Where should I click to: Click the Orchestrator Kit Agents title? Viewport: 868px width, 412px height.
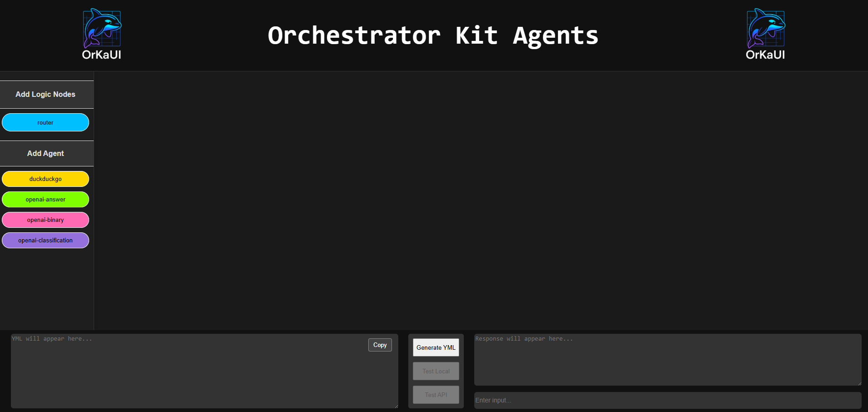[x=433, y=35]
